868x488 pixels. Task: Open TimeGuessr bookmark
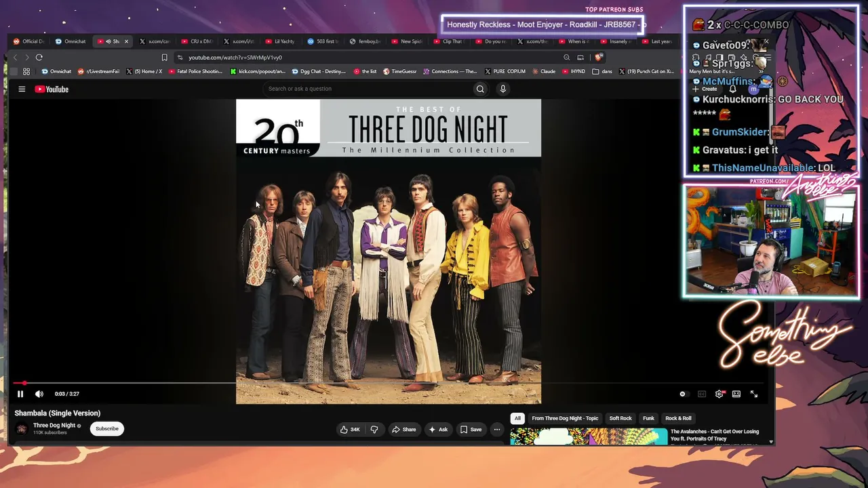point(400,71)
